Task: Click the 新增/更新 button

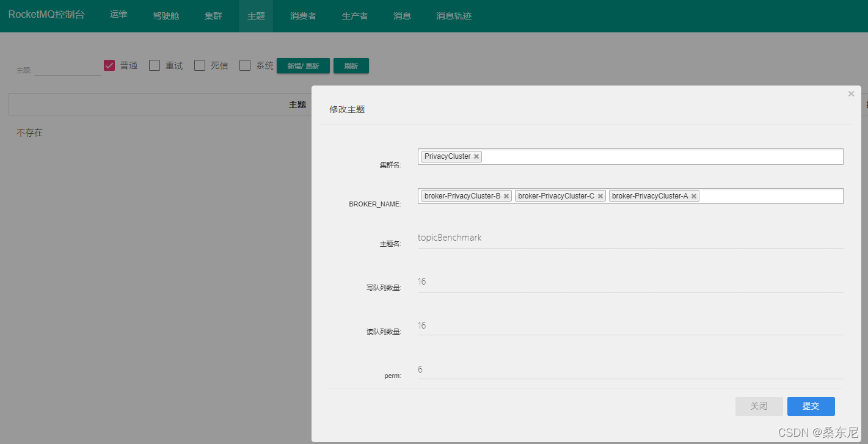Action: [303, 66]
